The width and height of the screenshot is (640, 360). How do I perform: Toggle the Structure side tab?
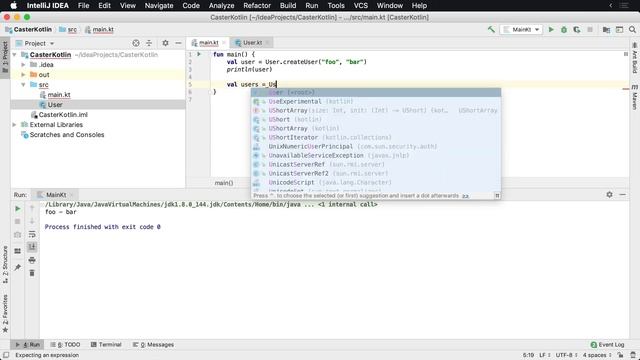point(5,264)
